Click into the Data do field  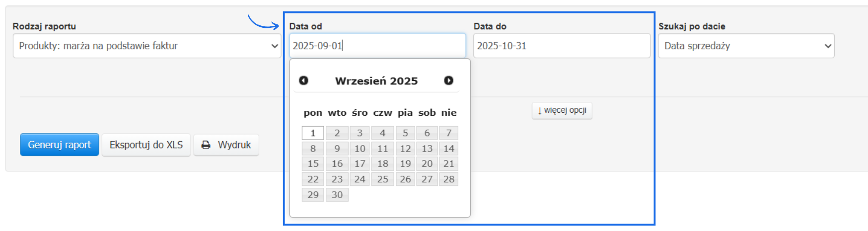[561, 46]
